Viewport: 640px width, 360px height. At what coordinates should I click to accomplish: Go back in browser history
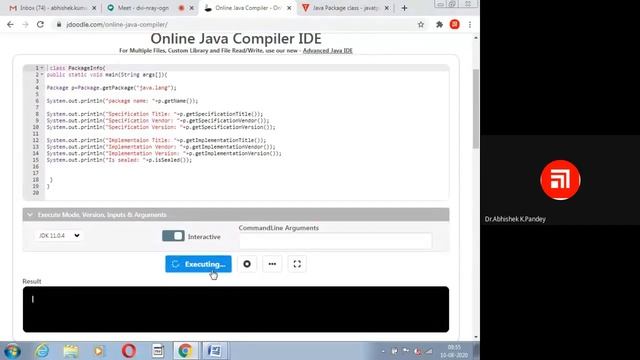pos(10,24)
